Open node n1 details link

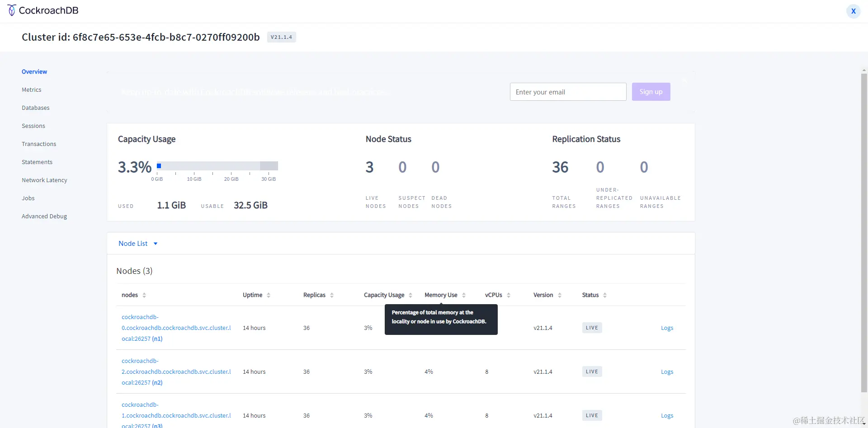(x=176, y=328)
